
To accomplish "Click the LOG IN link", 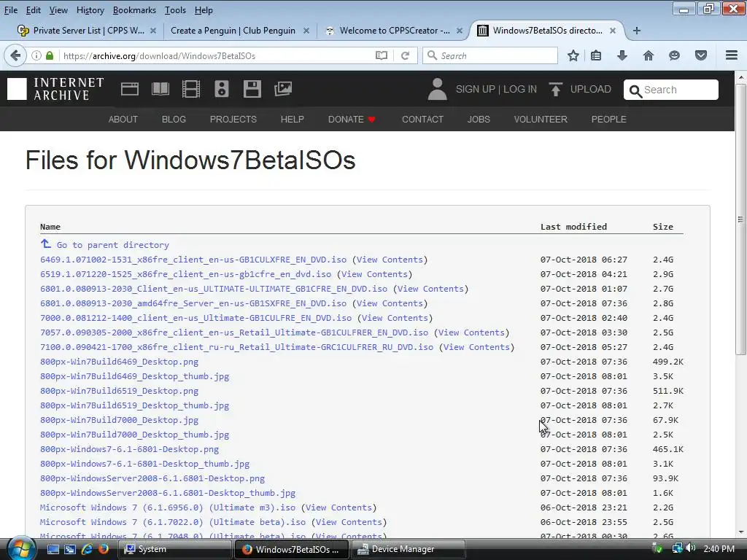I will [x=519, y=89].
